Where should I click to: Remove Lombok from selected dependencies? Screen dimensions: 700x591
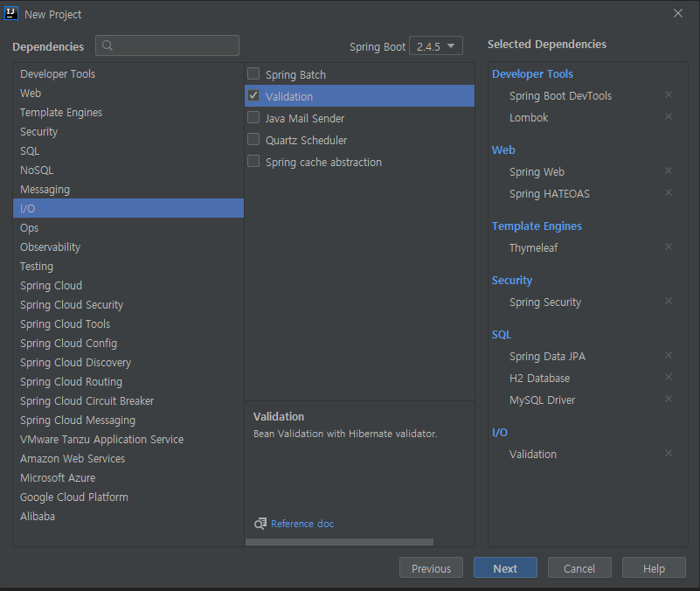click(669, 116)
